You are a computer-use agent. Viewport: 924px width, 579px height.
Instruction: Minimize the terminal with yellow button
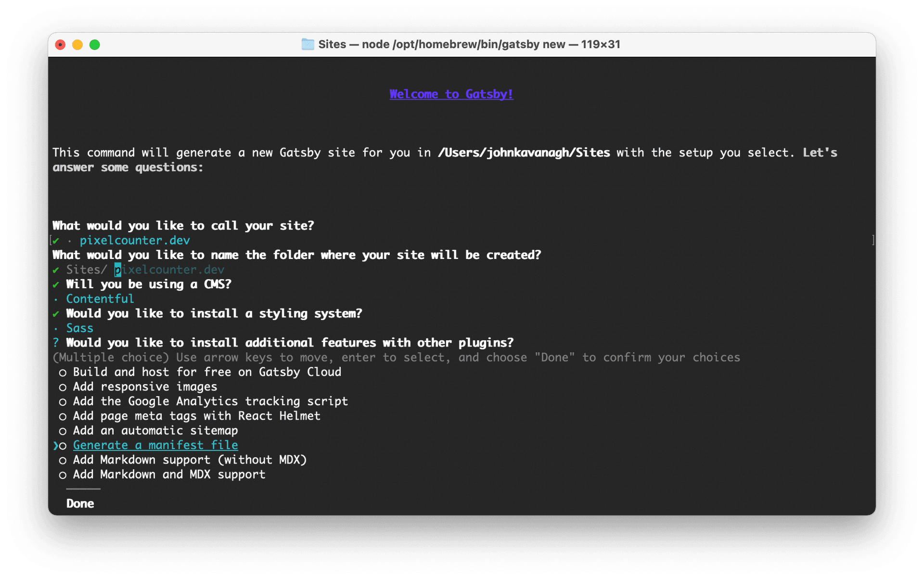(x=77, y=45)
